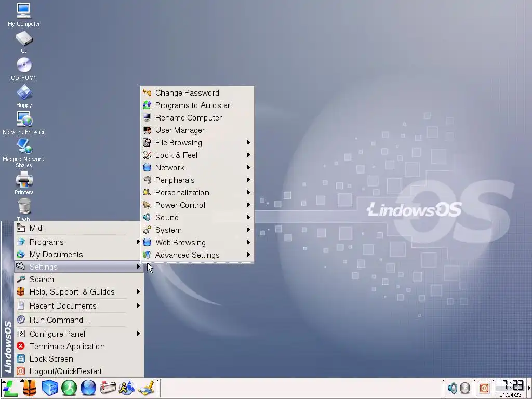
Task: Expand the Look & Feel submenu
Action: (x=197, y=155)
